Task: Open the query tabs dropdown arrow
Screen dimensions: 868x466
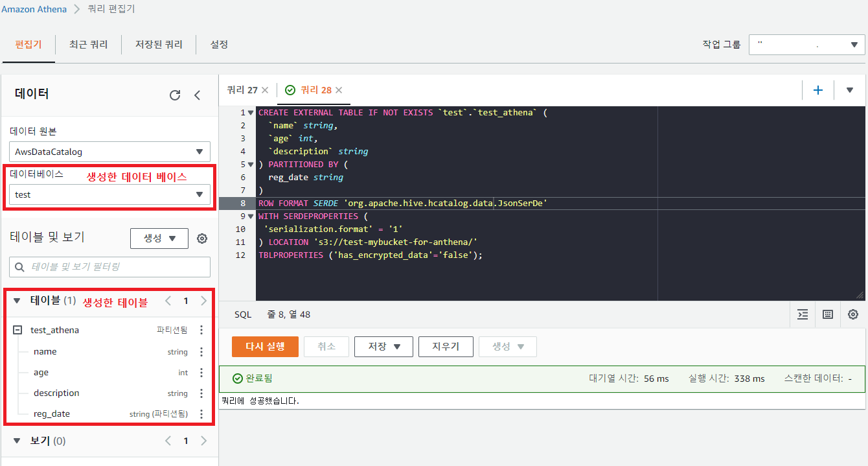Action: tap(850, 90)
